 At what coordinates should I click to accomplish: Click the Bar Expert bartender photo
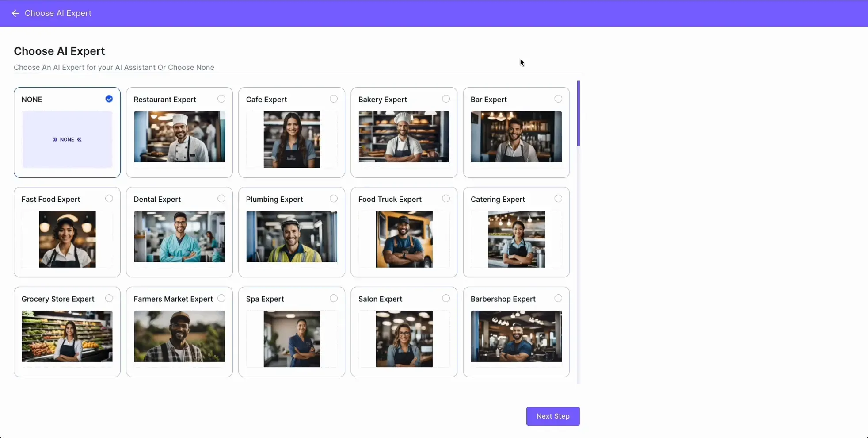(516, 137)
